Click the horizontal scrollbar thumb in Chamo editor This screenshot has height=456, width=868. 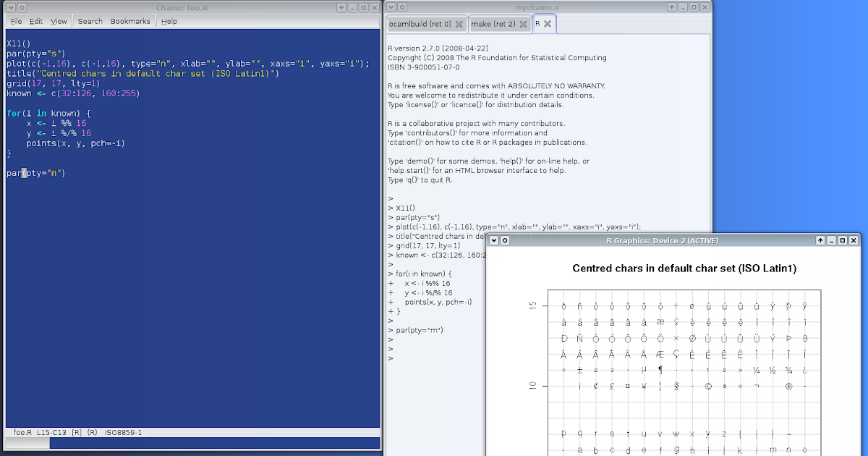tap(28, 442)
